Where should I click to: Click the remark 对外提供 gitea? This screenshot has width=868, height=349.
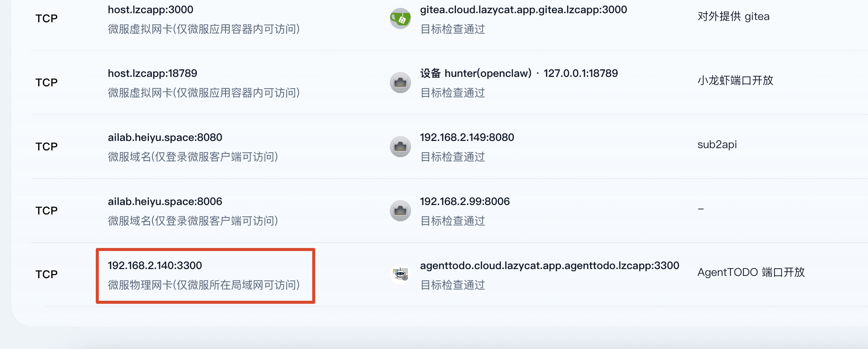733,17
